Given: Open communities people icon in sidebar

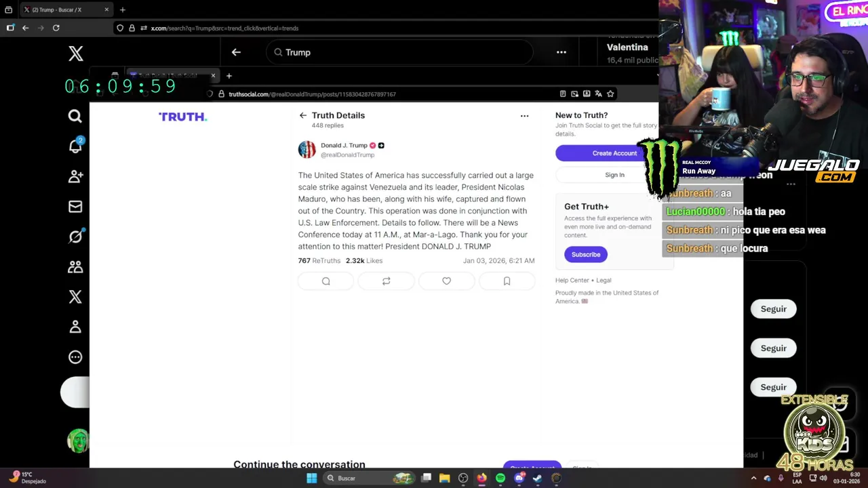Looking at the screenshot, I should 75,267.
